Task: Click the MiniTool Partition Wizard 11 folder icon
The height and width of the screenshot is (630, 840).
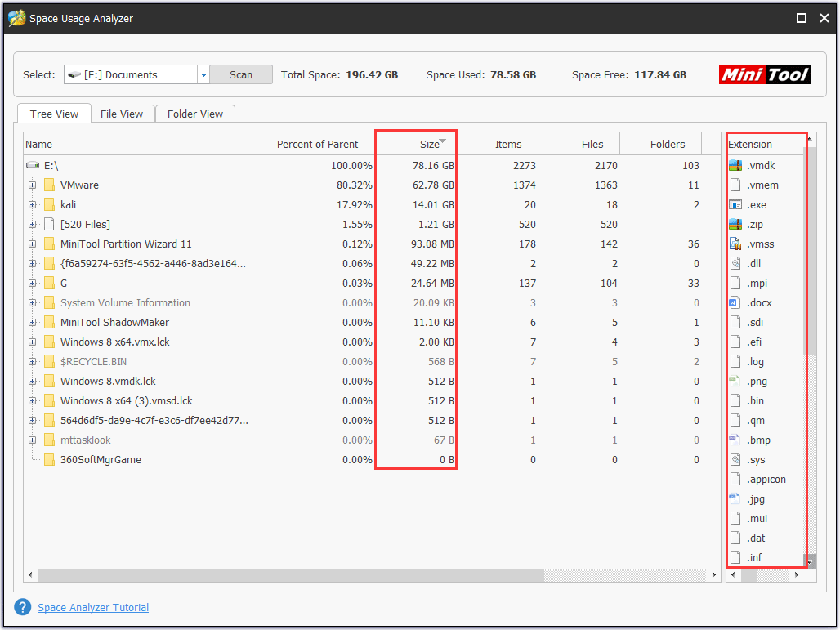Action: [x=49, y=244]
